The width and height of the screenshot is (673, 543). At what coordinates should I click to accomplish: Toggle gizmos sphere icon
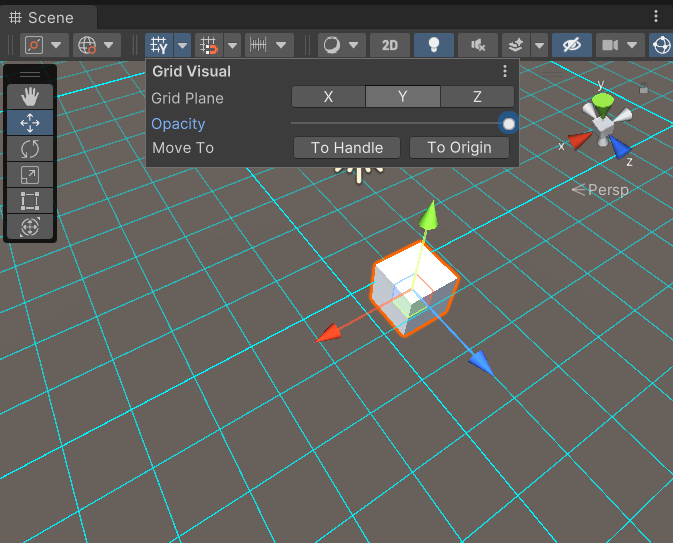(x=661, y=45)
